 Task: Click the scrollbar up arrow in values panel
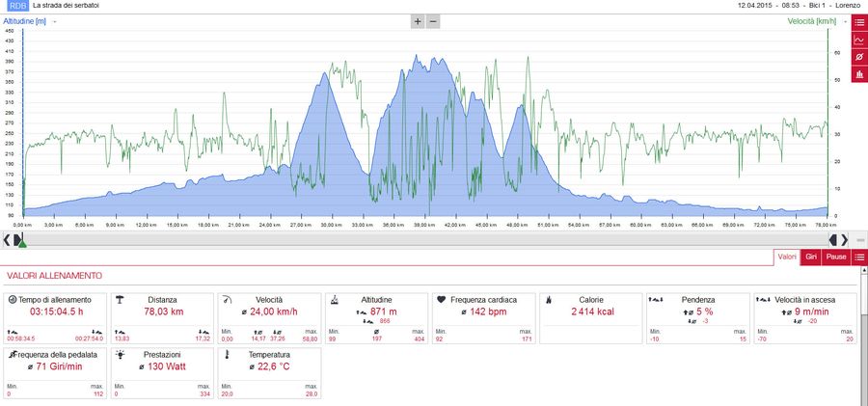tap(864, 270)
